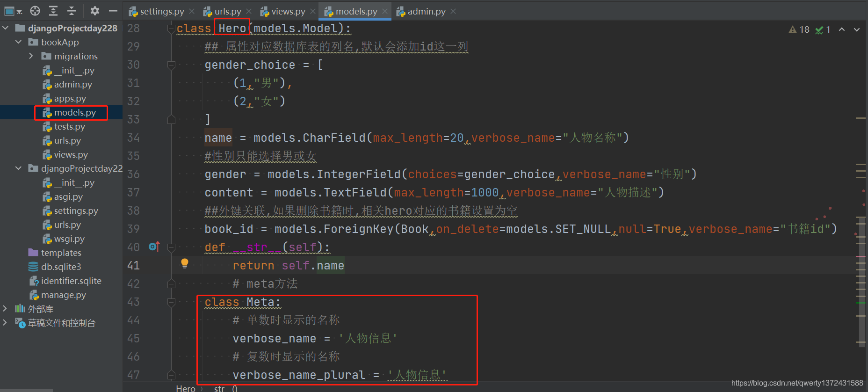Viewport: 868px width, 392px height.
Task: Go to previous highlighted error arrow
Action: point(842,29)
